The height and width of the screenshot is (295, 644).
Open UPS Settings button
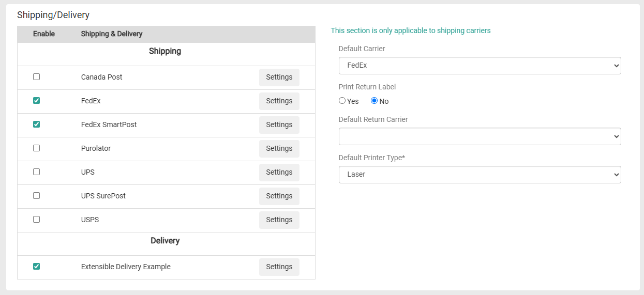click(279, 172)
